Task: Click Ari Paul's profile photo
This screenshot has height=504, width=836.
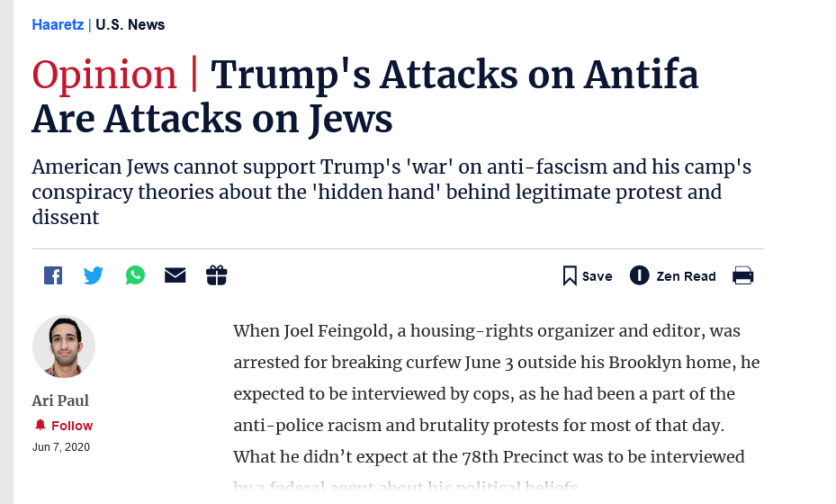Action: tap(64, 346)
